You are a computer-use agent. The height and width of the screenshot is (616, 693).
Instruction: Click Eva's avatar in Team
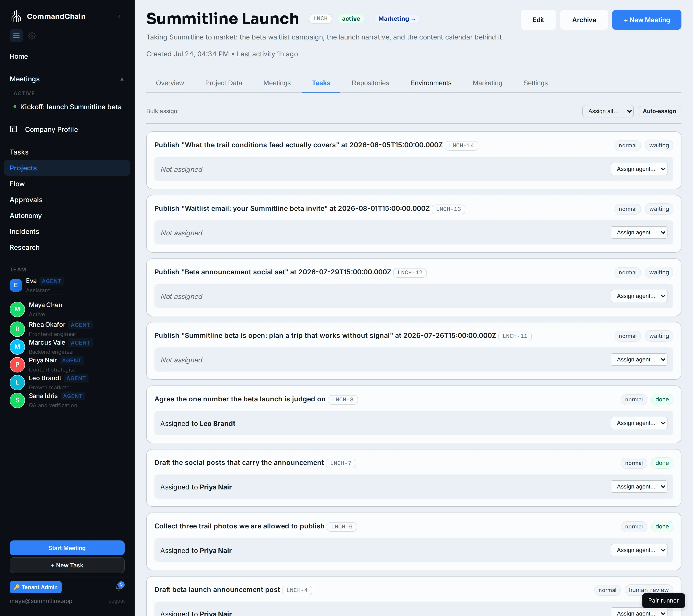[x=16, y=285]
